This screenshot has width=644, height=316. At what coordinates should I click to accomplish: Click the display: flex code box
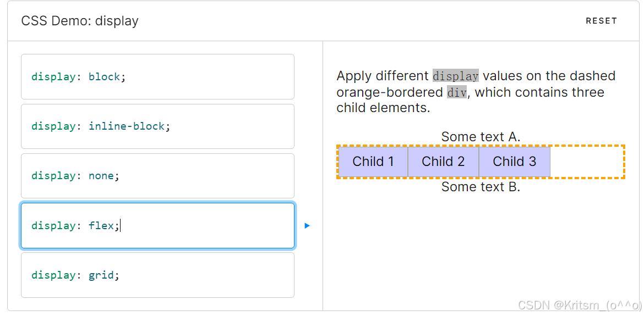pos(157,225)
